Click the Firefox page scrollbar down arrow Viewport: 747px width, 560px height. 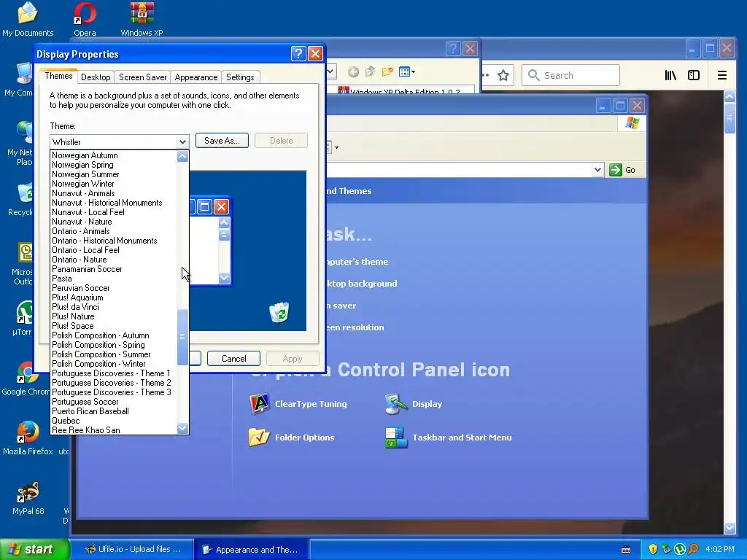pos(729,528)
